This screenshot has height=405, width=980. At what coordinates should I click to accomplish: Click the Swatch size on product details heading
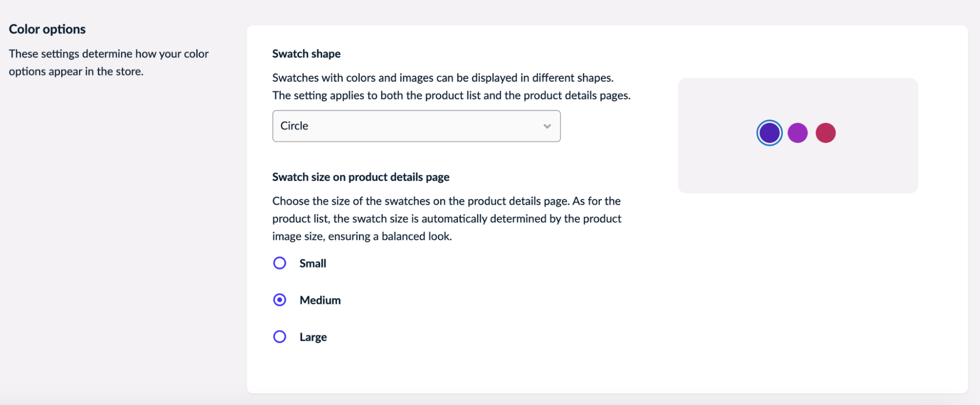point(361,177)
